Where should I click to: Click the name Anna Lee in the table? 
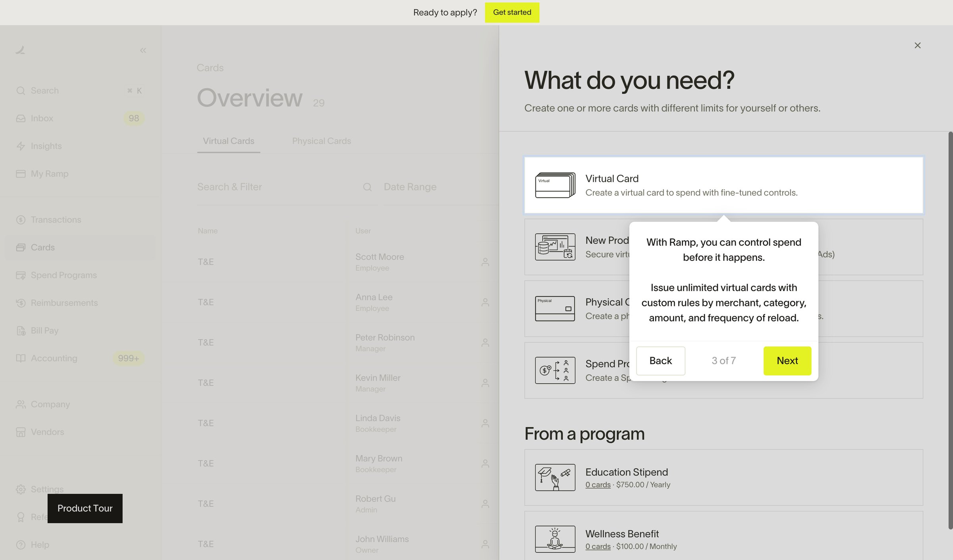click(x=374, y=297)
